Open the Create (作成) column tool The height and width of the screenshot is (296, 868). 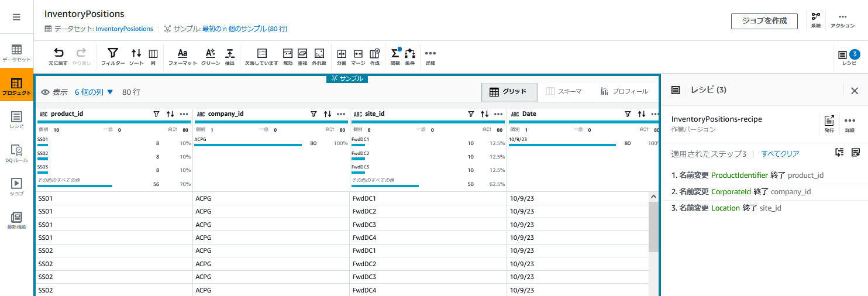pyautogui.click(x=375, y=56)
